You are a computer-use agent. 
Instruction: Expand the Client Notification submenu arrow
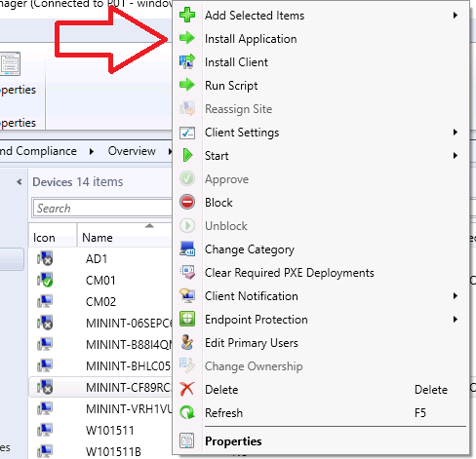tap(456, 296)
